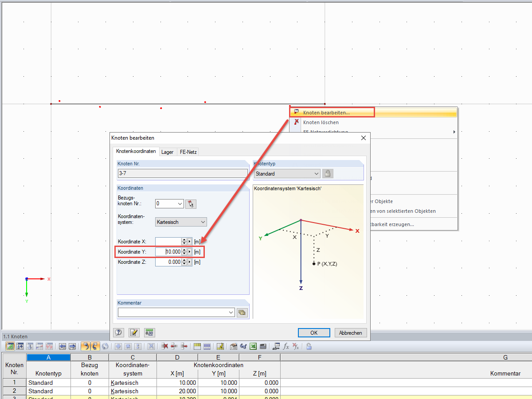Expand the FE-Netzverdichtung submenu arrow

[x=454, y=132]
